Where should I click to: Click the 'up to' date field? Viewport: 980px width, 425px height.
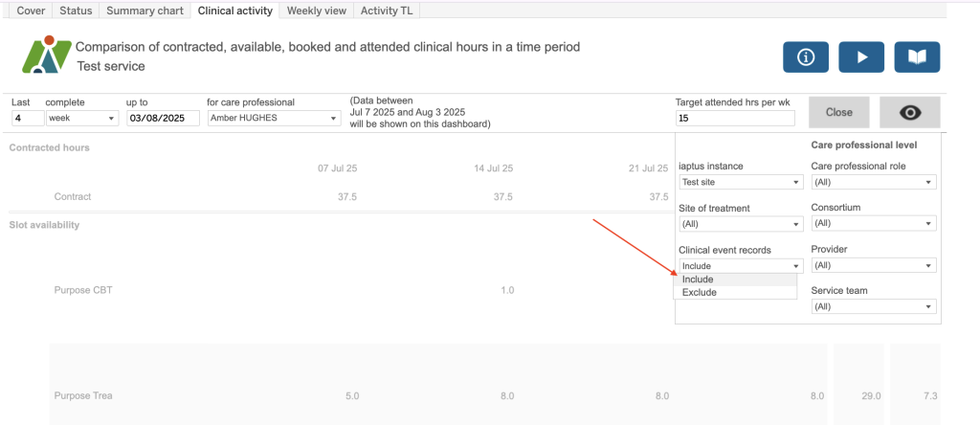(163, 119)
